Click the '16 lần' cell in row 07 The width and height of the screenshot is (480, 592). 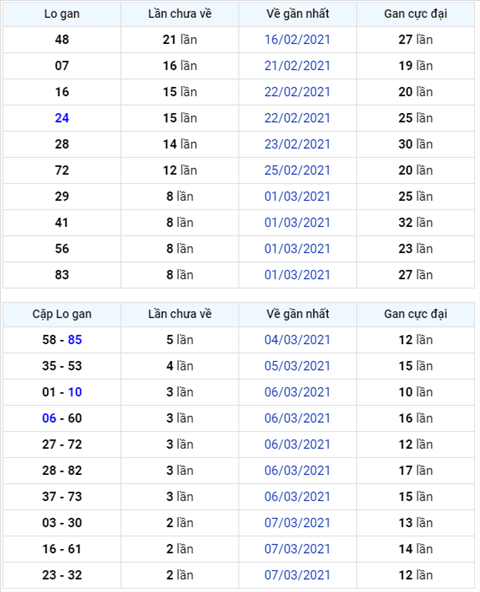(180, 66)
